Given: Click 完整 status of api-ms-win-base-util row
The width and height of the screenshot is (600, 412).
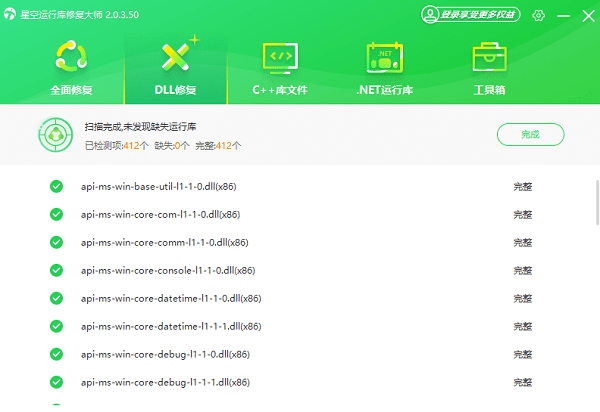Looking at the screenshot, I should coord(523,187).
